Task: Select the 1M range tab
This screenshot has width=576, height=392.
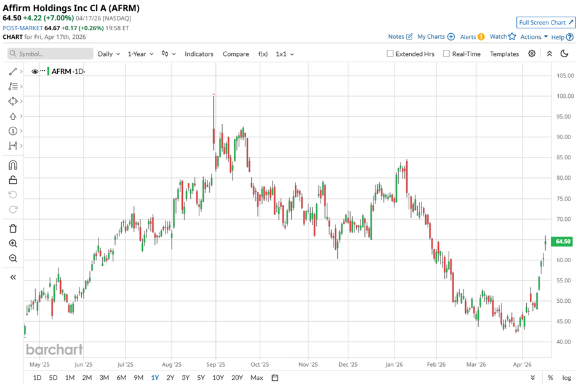Action: [70, 378]
